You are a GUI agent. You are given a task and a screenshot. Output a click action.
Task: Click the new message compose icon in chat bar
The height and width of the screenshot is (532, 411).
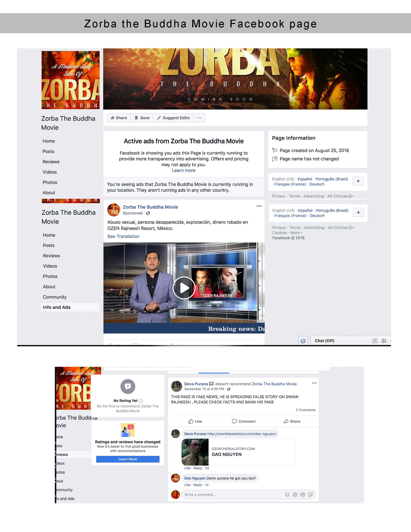tap(375, 341)
